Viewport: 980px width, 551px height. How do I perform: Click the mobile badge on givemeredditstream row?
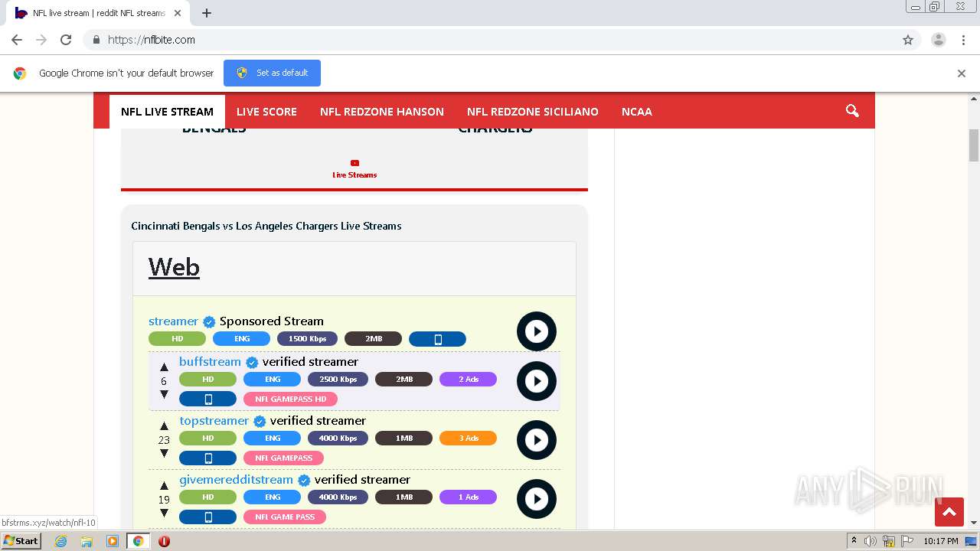pos(207,517)
